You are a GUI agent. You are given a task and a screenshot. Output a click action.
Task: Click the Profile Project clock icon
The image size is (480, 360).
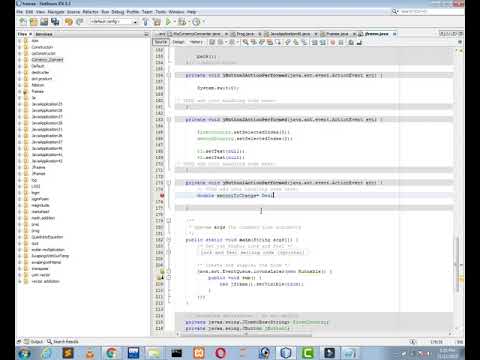click(196, 22)
